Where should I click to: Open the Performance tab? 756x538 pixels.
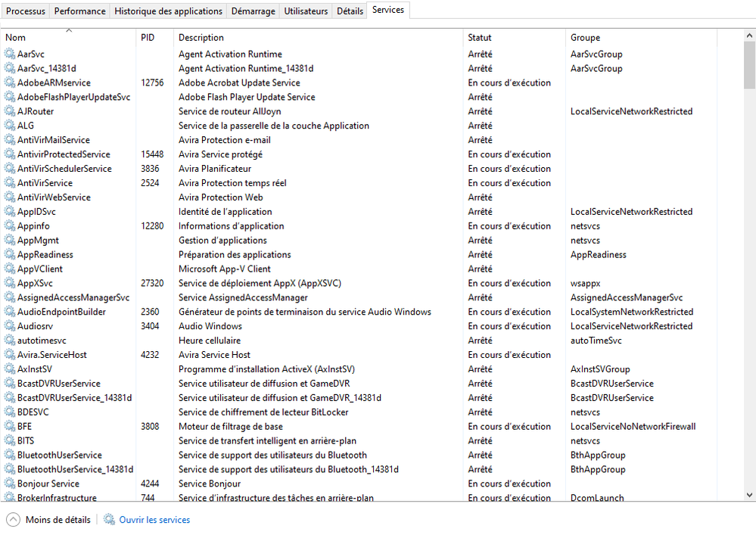tap(80, 11)
